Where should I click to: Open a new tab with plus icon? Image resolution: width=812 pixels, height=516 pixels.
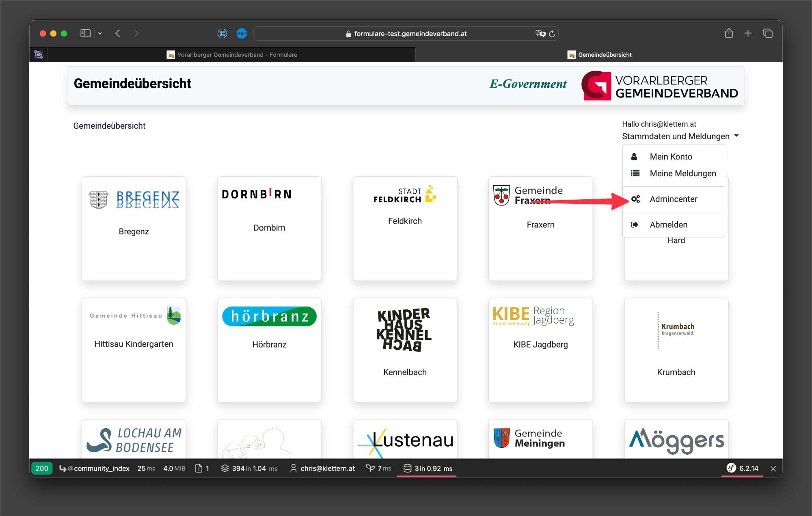click(748, 33)
